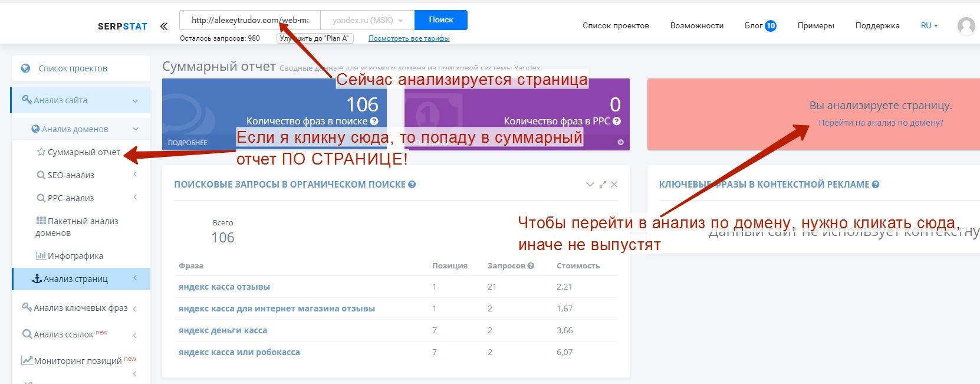Select Анализ страниц in the sidebar
This screenshot has height=384, width=980.
(75, 279)
